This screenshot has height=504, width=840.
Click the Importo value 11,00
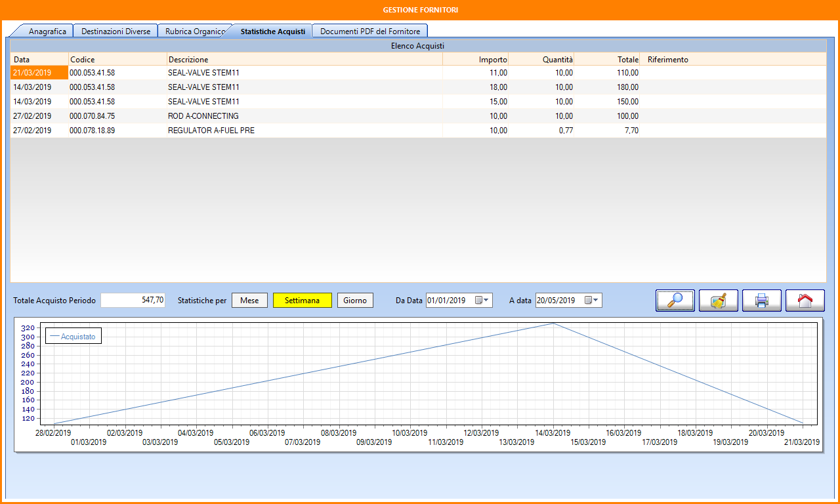click(498, 73)
